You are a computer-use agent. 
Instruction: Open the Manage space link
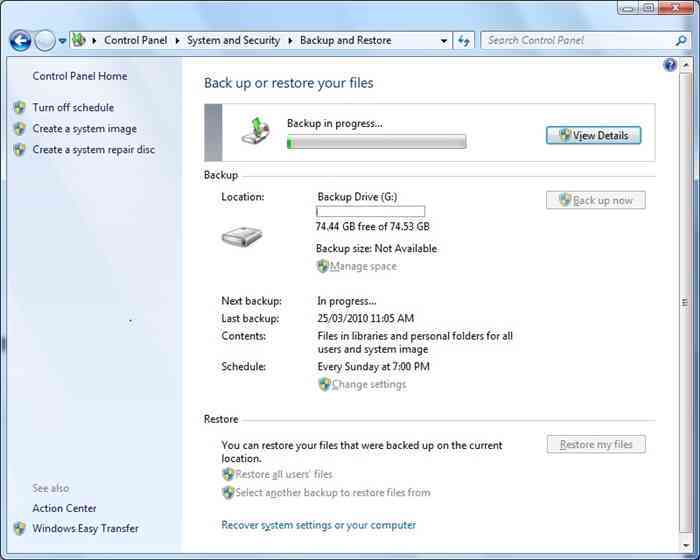click(x=363, y=267)
